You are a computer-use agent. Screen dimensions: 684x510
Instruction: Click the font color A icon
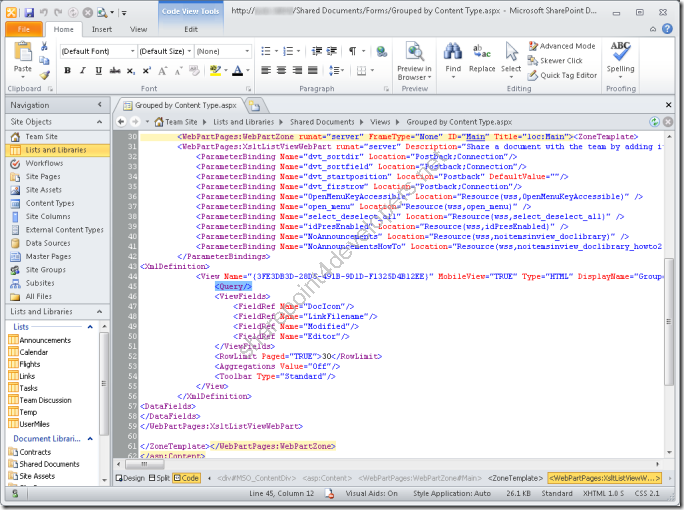237,70
